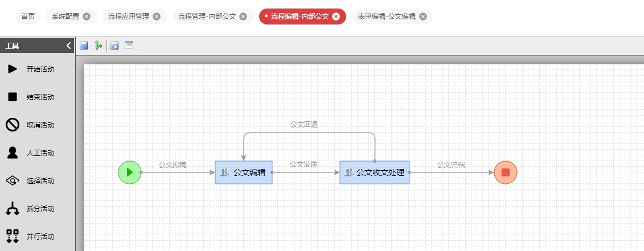Collapse the 工具 panel with the chevron
644x251 pixels.
68,46
